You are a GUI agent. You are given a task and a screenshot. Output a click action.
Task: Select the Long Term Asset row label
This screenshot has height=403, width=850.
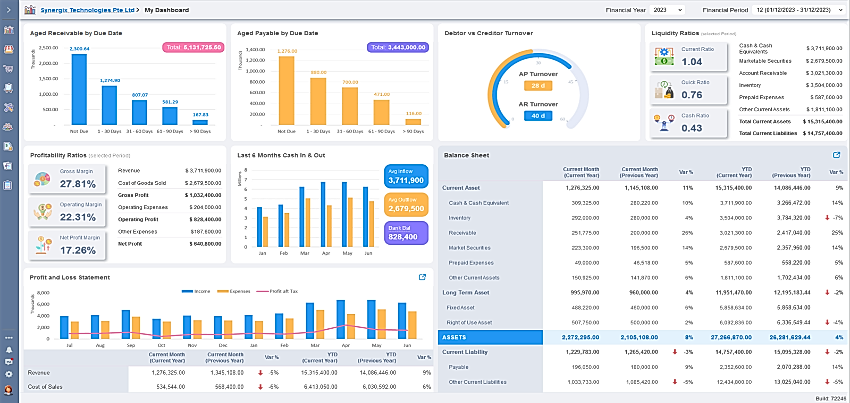click(466, 292)
